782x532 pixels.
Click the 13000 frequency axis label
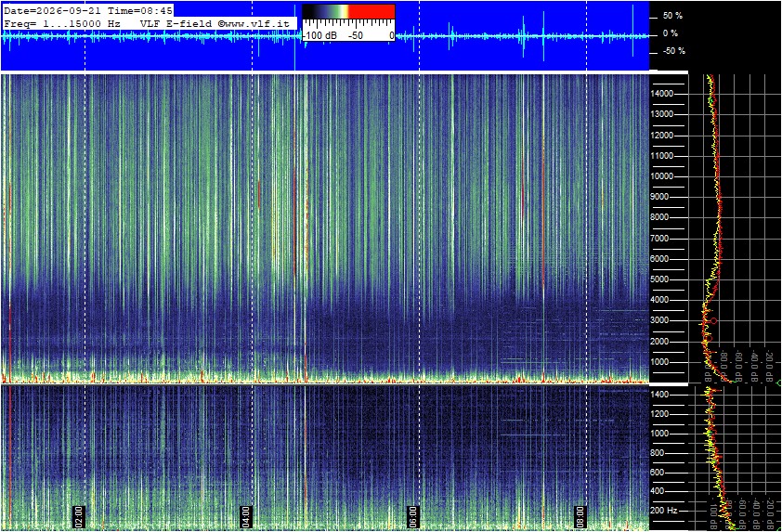tap(663, 114)
